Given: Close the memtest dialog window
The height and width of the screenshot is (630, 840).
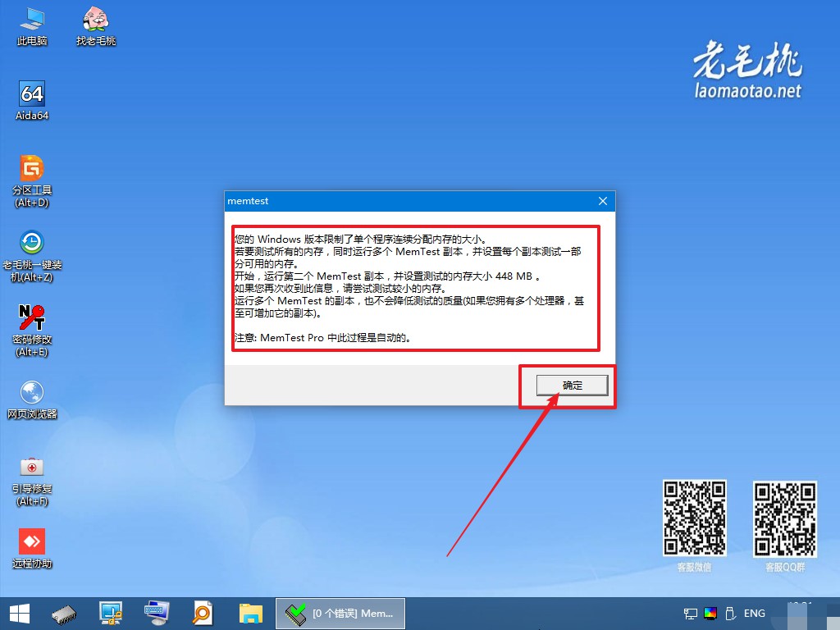Looking at the screenshot, I should click(x=603, y=201).
